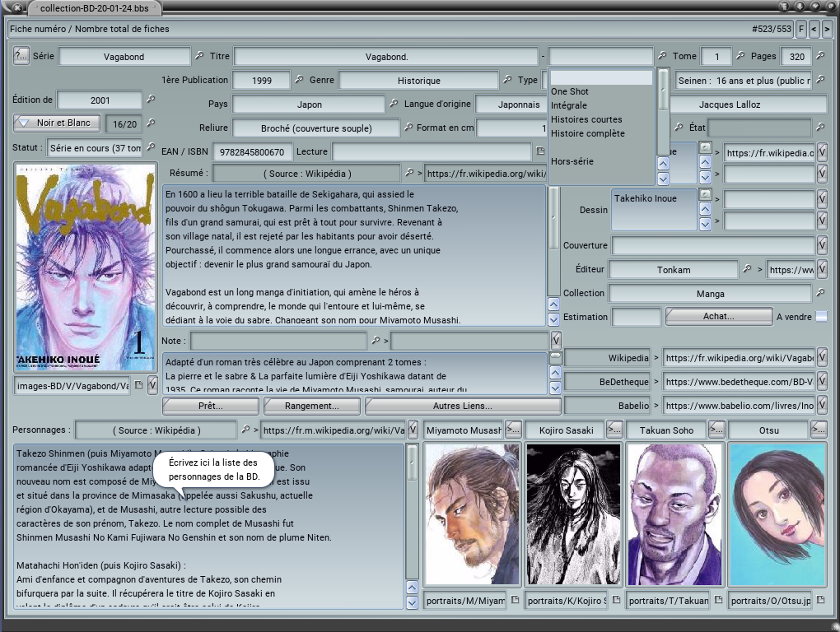
Task: Choose Hors-série in the Type list
Action: click(572, 161)
